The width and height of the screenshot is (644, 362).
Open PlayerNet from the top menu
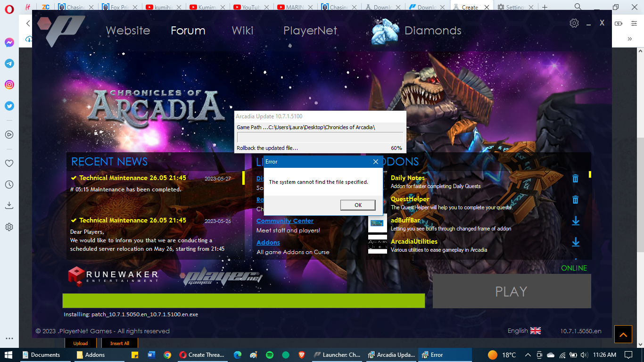[x=310, y=31]
